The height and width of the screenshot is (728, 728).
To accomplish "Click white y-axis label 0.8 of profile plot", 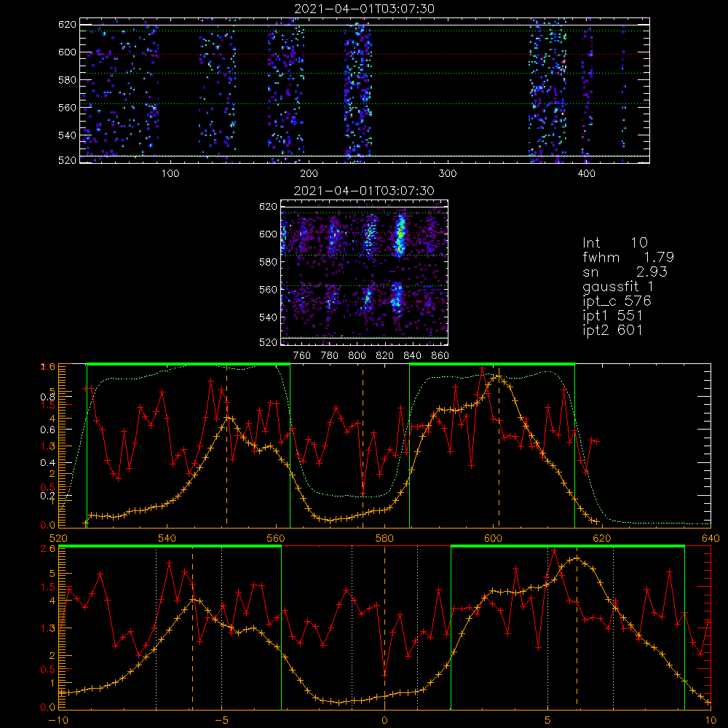I will 48,397.
